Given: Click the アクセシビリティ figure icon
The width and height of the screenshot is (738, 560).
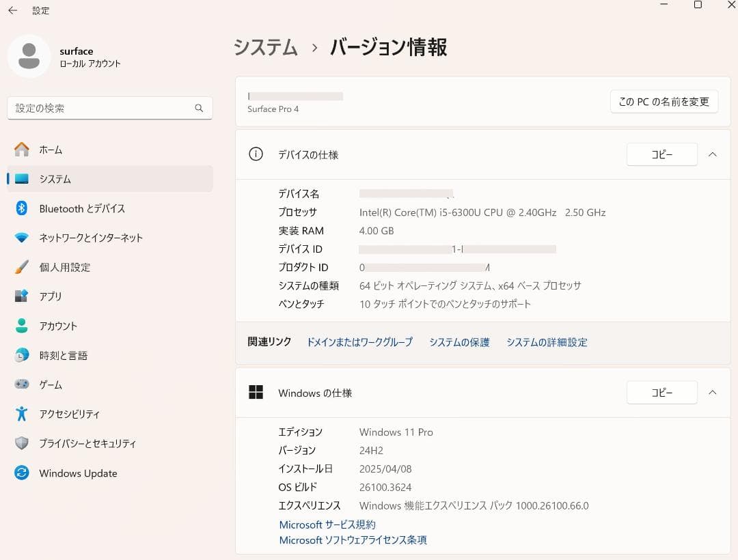Looking at the screenshot, I should [x=22, y=414].
